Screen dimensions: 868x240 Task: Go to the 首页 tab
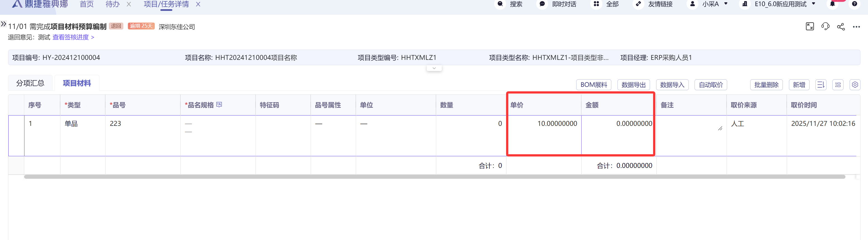pos(87,4)
